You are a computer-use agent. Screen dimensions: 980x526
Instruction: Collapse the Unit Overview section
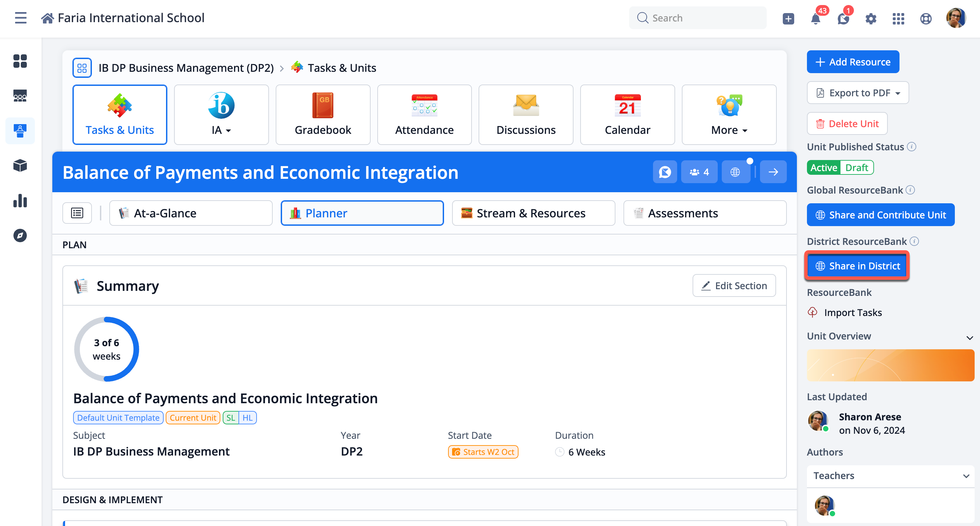pyautogui.click(x=969, y=337)
